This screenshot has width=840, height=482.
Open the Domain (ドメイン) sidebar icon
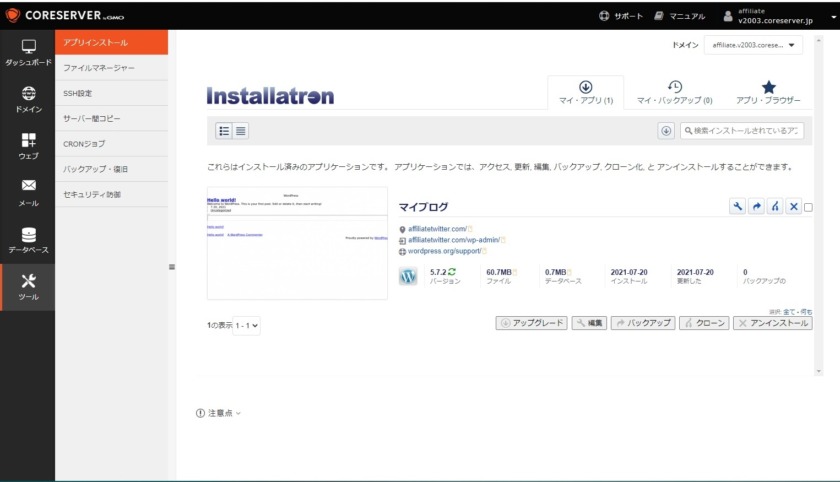click(28, 100)
